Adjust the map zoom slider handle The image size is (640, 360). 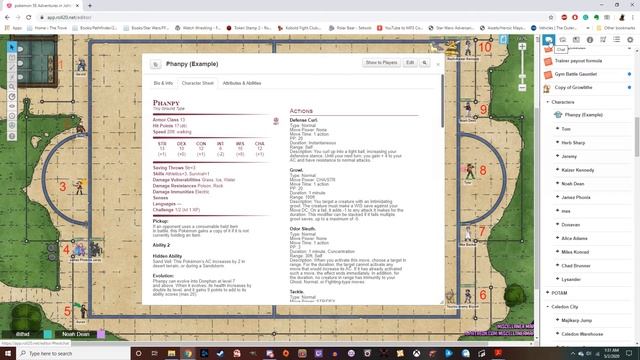(x=522, y=76)
